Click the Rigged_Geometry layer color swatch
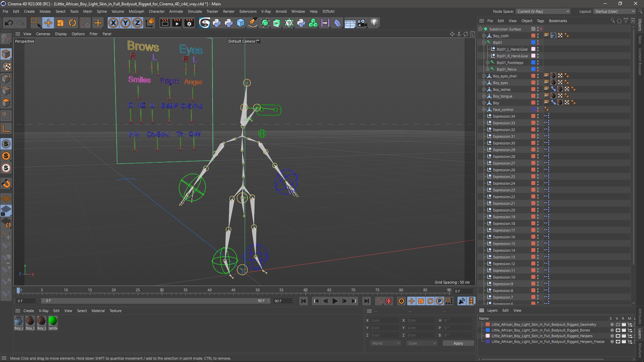The image size is (644, 362). pos(488,324)
